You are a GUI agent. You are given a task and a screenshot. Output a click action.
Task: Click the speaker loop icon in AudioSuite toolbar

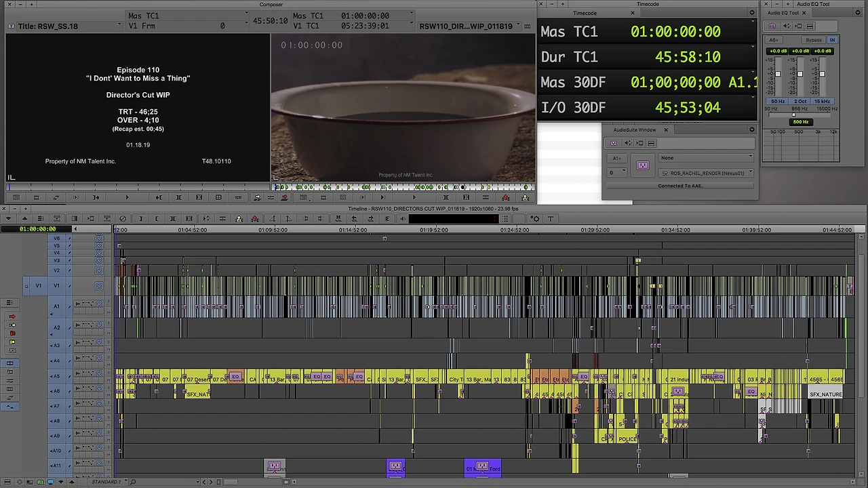tap(627, 143)
